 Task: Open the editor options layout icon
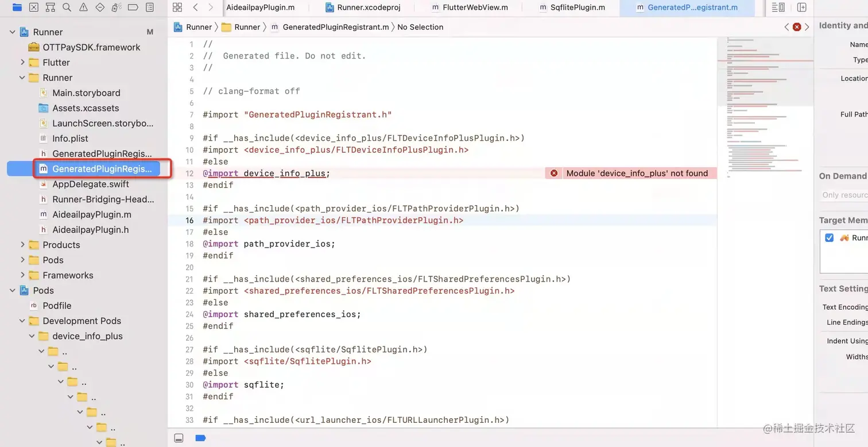pyautogui.click(x=778, y=7)
